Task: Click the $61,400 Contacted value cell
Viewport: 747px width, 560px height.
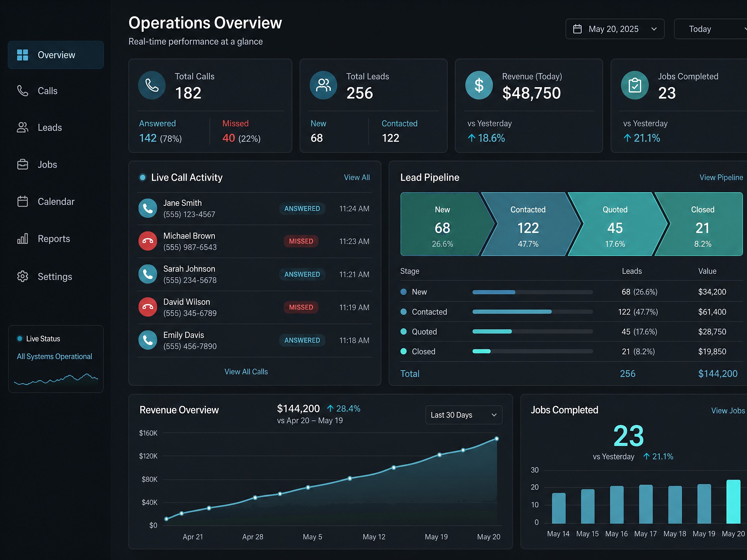Action: [712, 312]
